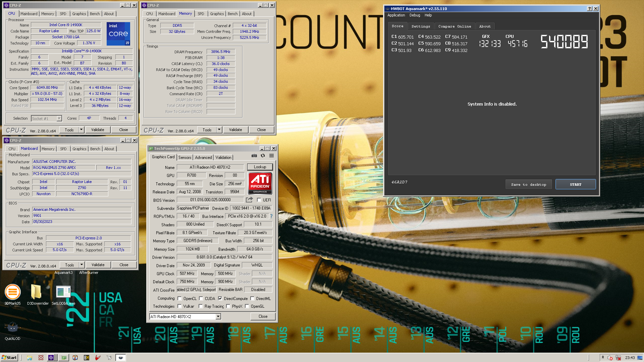The width and height of the screenshot is (644, 362).
Task: Select the Aquamark taskbar button with the creature icon
Action: pyautogui.click(x=121, y=358)
